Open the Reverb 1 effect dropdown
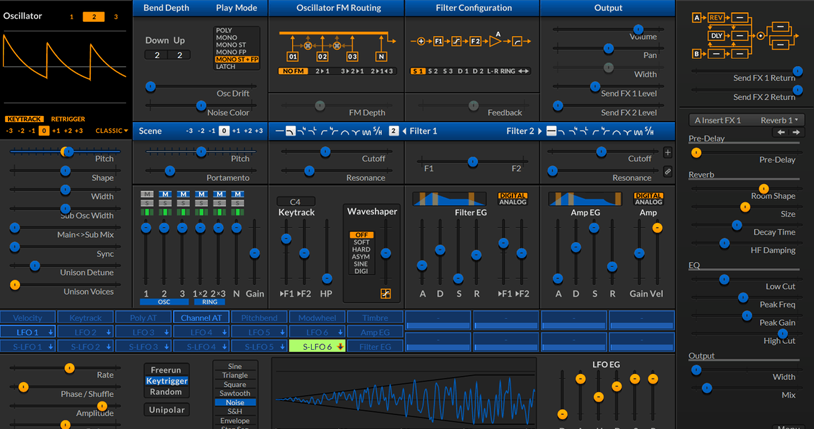This screenshot has height=429, width=814. (780, 120)
